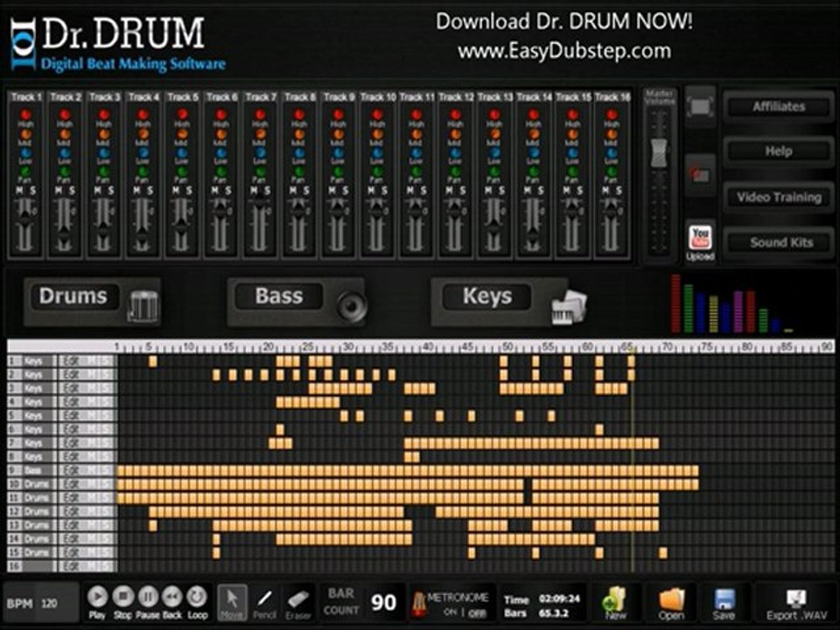Turn the metronome OFF
This screenshot has height=630, width=840.
point(477,612)
